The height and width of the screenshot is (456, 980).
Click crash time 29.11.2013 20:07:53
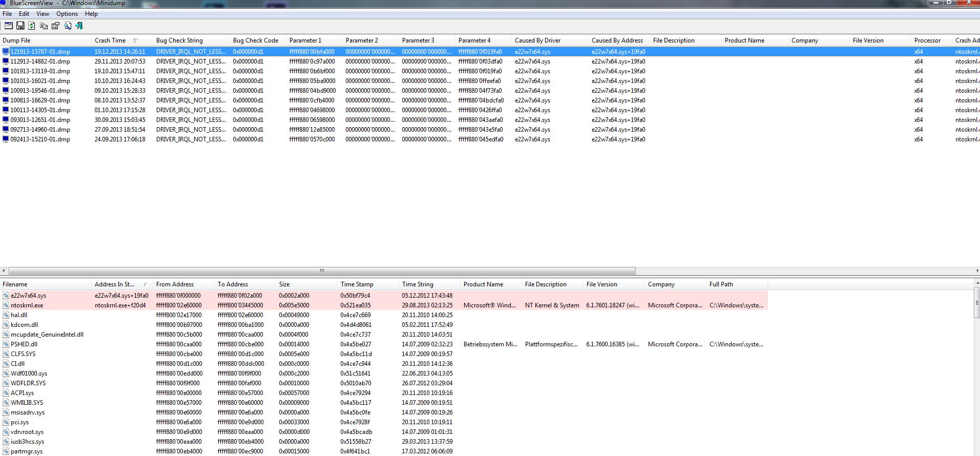(x=120, y=61)
